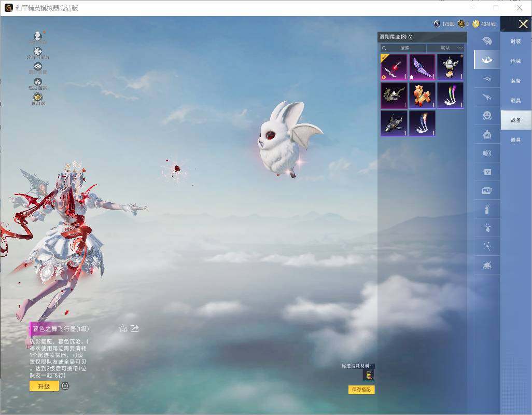Click the 暮色之舞飞行器(1级) item title
Screen dimensions: 532x415
pyautogui.click(x=61, y=329)
